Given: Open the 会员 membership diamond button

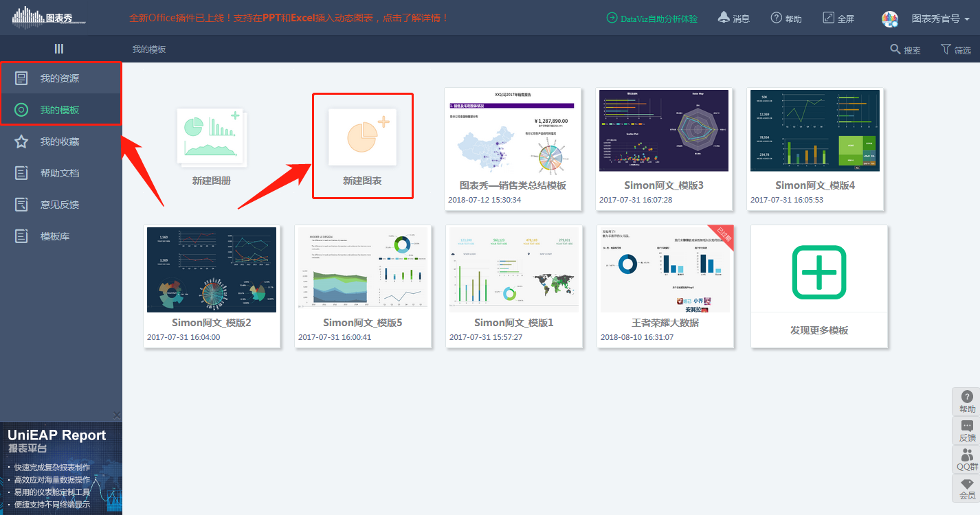Looking at the screenshot, I should [967, 488].
